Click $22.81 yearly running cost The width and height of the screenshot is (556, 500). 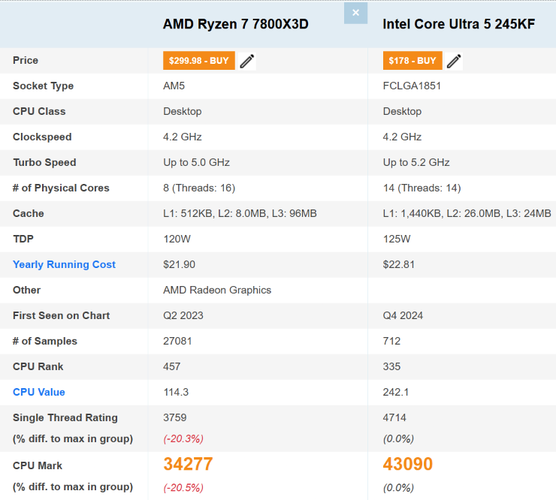point(399,265)
